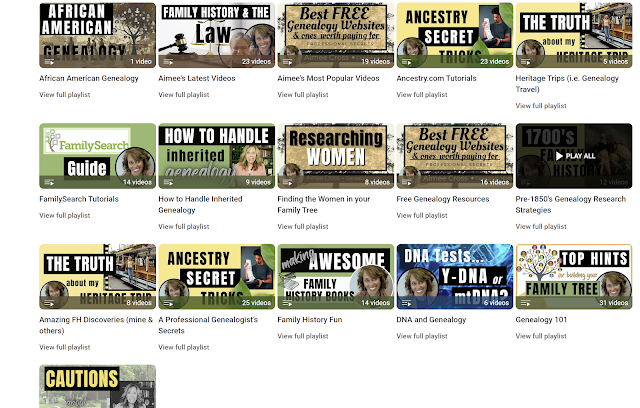Open the Free Genealogy Resources thumbnail
The image size is (640, 408).
pyautogui.click(x=455, y=156)
